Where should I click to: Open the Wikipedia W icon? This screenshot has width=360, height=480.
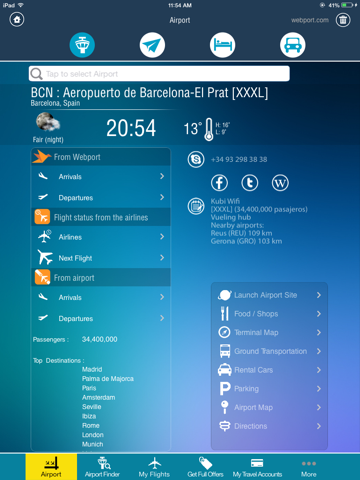(280, 183)
